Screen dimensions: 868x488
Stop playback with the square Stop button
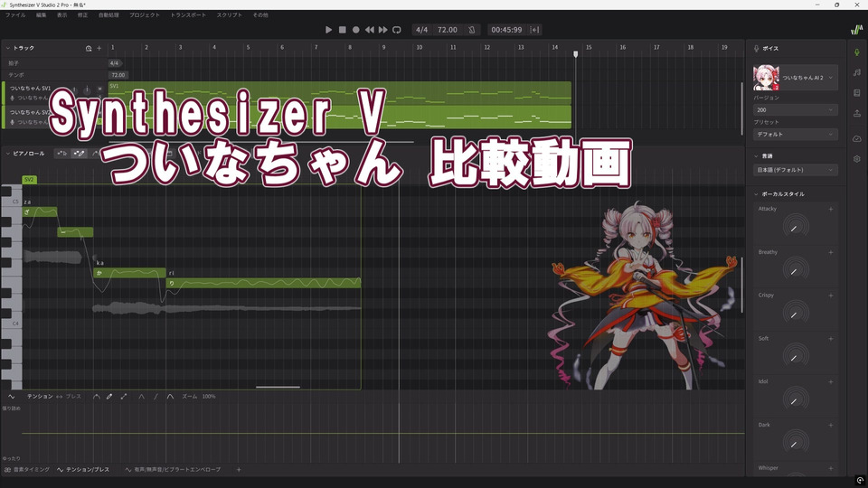342,30
